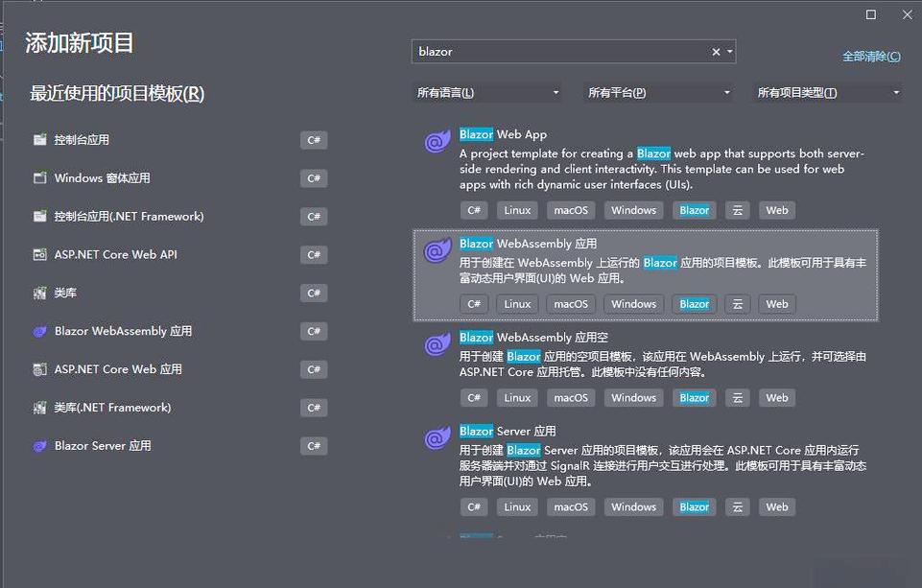Clear the blazor search text with X
The width and height of the screenshot is (922, 588).
click(x=716, y=52)
